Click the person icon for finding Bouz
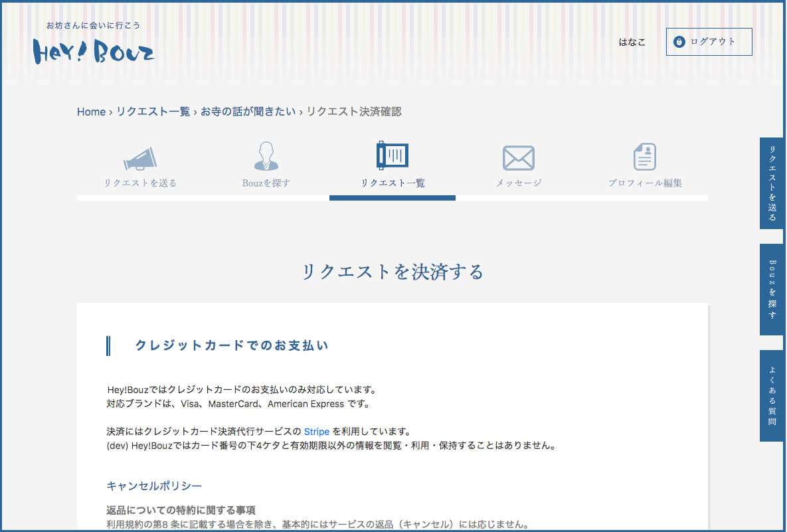 pyautogui.click(x=266, y=157)
